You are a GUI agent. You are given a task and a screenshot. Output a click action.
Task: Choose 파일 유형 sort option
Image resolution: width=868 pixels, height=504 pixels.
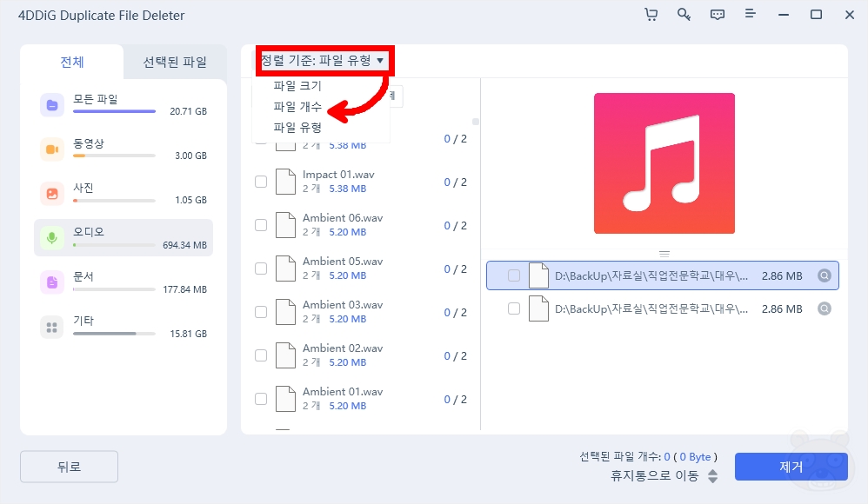tap(297, 127)
